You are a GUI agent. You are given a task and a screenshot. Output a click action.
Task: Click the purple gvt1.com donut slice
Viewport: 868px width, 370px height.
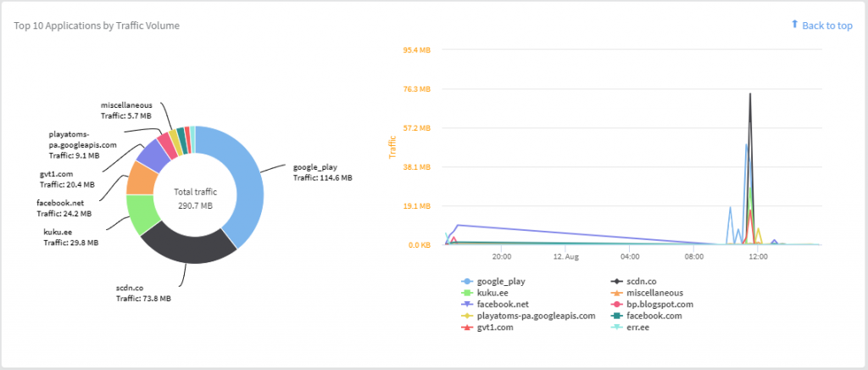click(153, 154)
